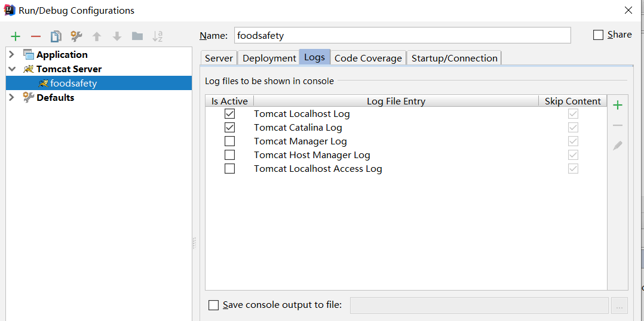Screen dimensions: 644x321
Task: Sort configurations alphabetically
Action: 158,36
